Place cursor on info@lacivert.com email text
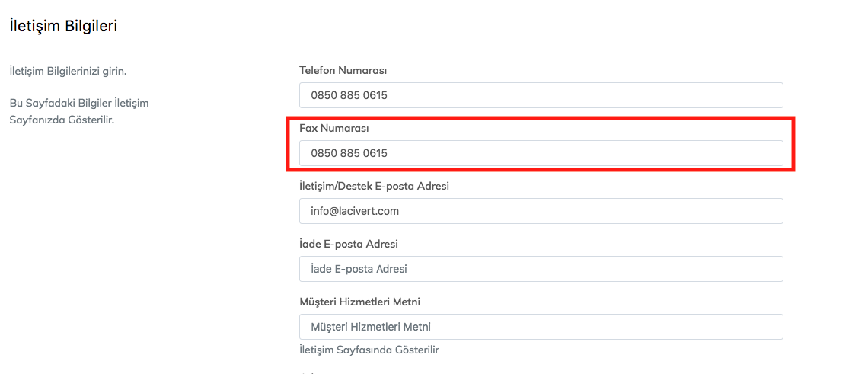Viewport: 868px width, 374px height. [355, 211]
